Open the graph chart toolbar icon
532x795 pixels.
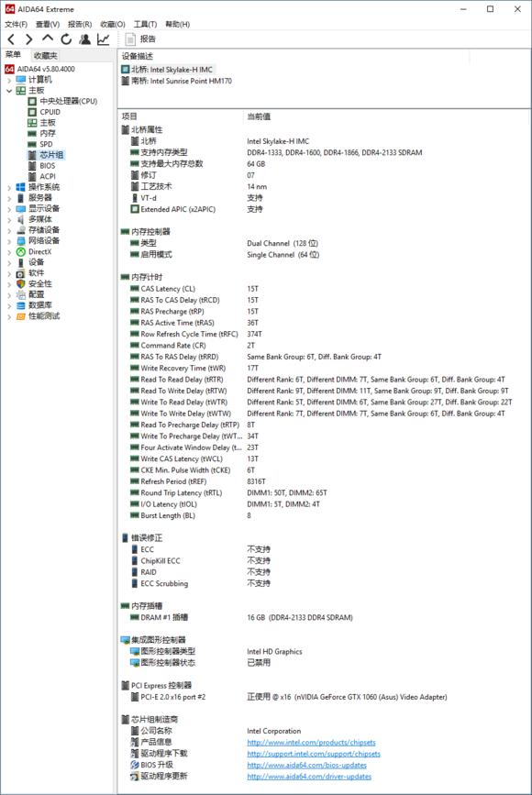coord(104,39)
